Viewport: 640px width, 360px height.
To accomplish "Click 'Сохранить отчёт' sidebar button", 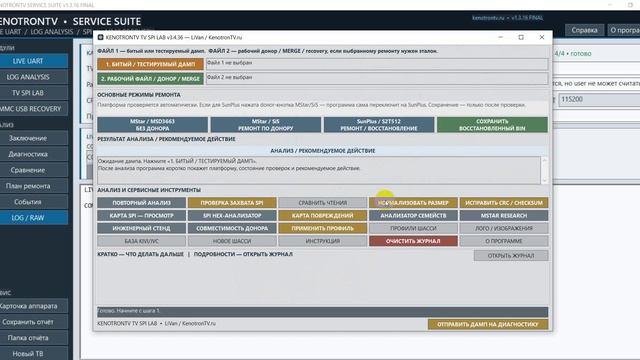I will (x=33, y=322).
